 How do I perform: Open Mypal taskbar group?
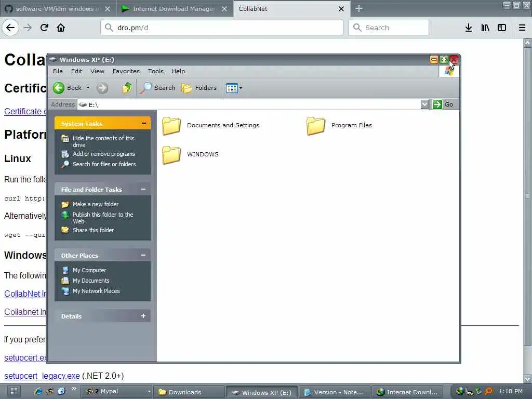pos(117,392)
